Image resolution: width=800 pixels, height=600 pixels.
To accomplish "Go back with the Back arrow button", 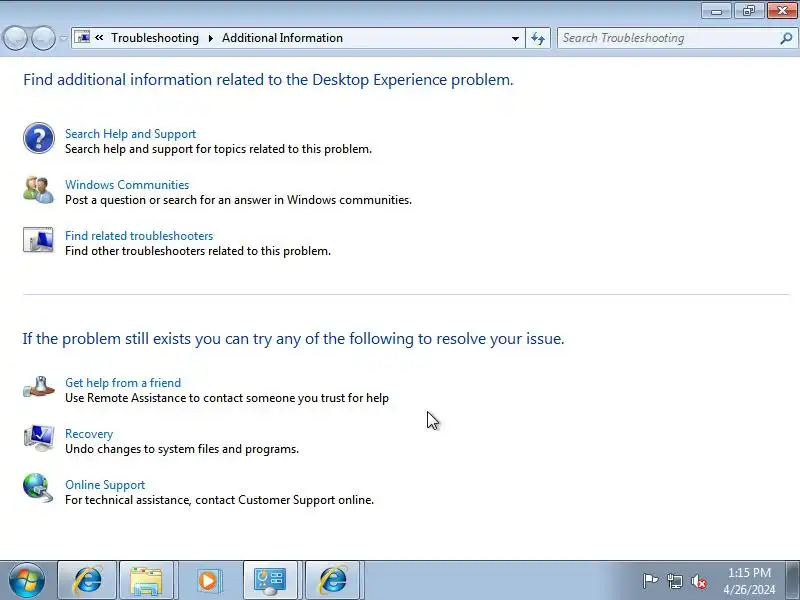I will pos(15,38).
